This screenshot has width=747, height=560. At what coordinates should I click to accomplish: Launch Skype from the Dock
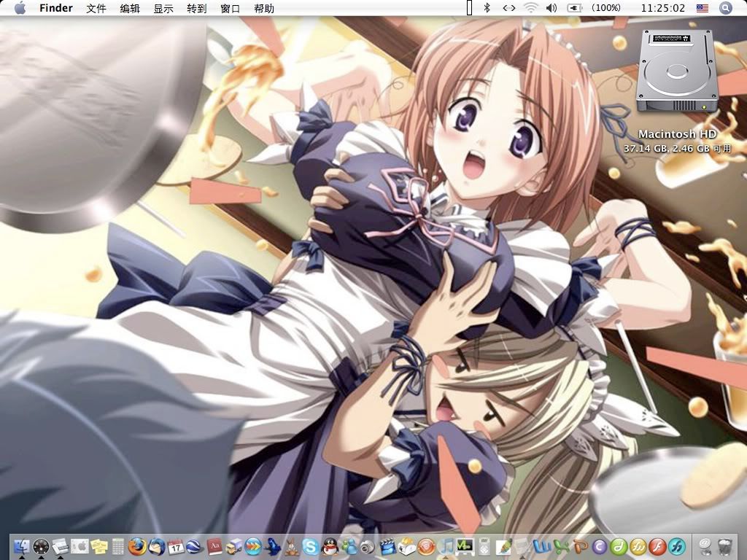(310, 546)
